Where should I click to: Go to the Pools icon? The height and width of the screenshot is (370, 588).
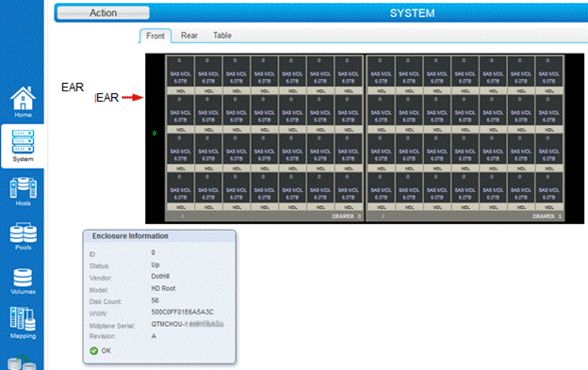(x=23, y=236)
